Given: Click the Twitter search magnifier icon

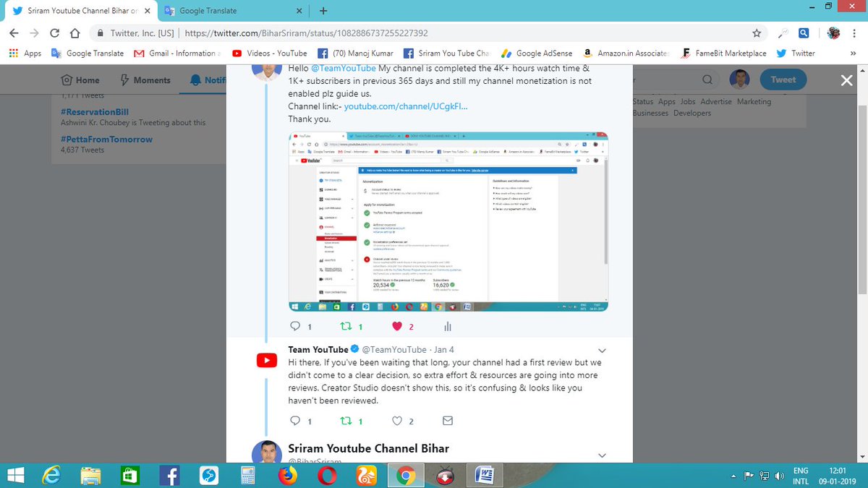Looking at the screenshot, I should click(x=707, y=80).
